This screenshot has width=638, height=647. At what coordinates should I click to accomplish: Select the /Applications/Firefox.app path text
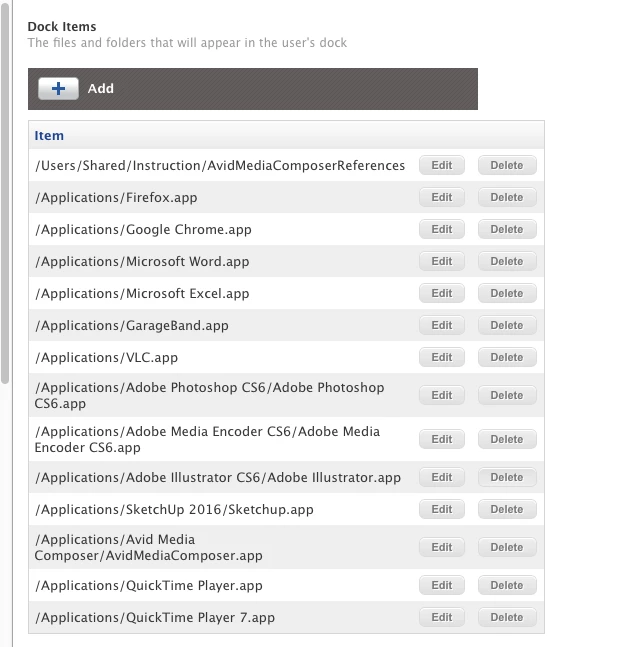coord(116,198)
